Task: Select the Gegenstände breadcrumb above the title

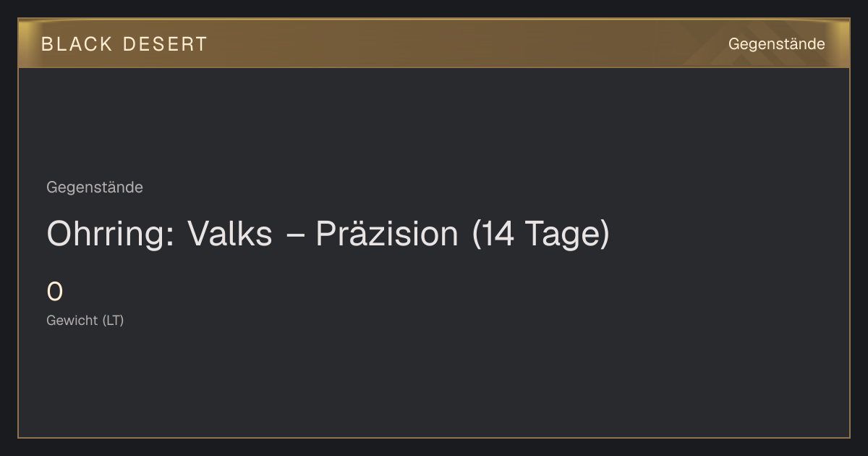Action: (x=95, y=187)
